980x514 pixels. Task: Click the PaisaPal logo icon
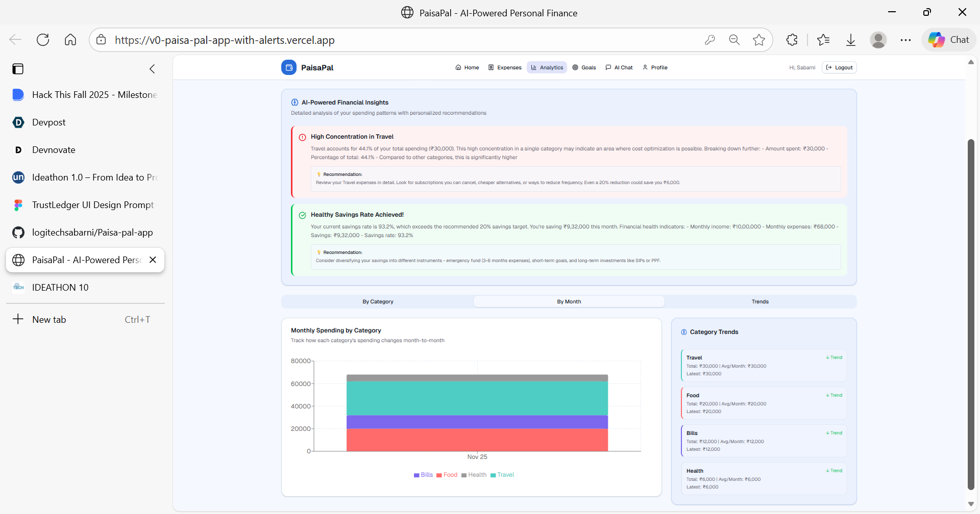pos(288,67)
